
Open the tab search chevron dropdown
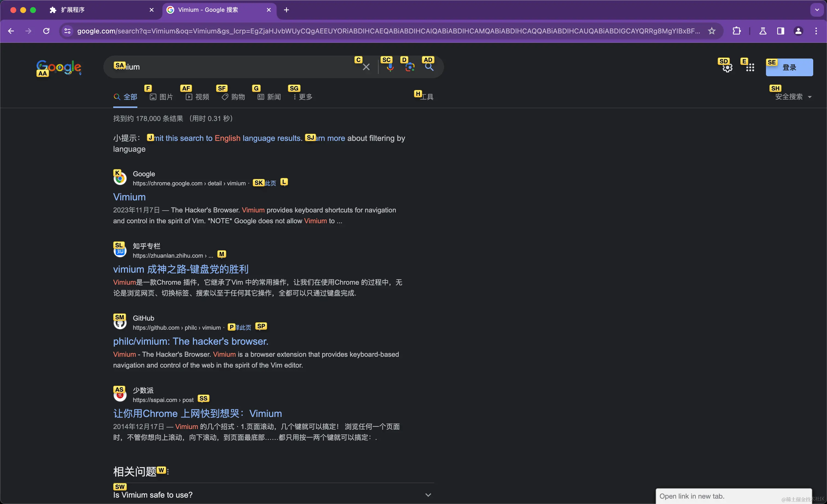(817, 10)
